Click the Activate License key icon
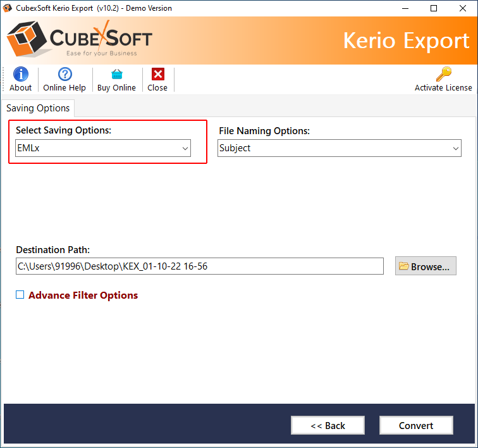 [444, 74]
